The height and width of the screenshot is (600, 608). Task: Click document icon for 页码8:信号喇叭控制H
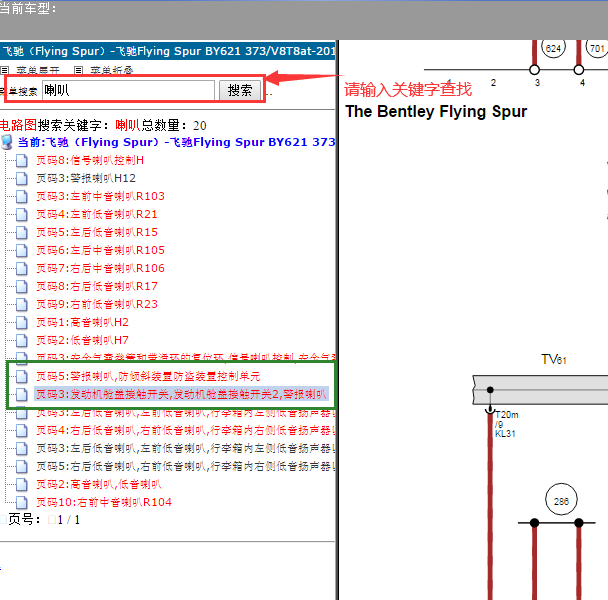22,160
